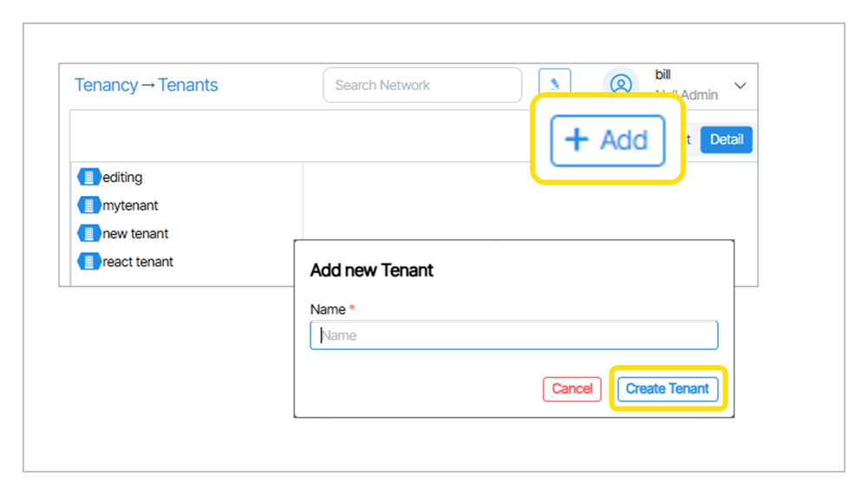The height and width of the screenshot is (495, 868).
Task: Click the bill user avatar icon
Action: coord(621,84)
